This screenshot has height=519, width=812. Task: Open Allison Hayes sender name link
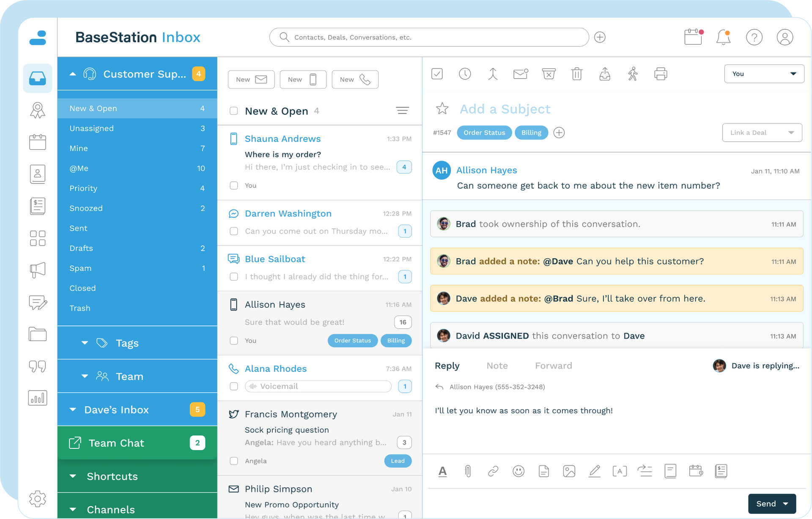pyautogui.click(x=486, y=170)
